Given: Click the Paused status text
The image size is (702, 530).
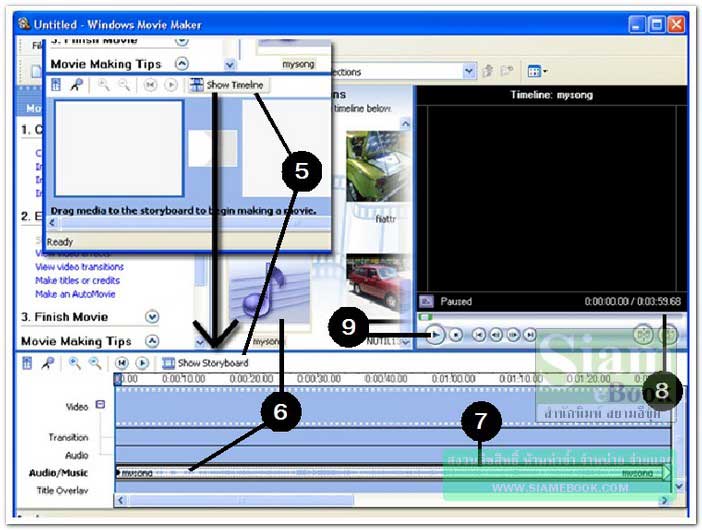Looking at the screenshot, I should click(x=456, y=301).
